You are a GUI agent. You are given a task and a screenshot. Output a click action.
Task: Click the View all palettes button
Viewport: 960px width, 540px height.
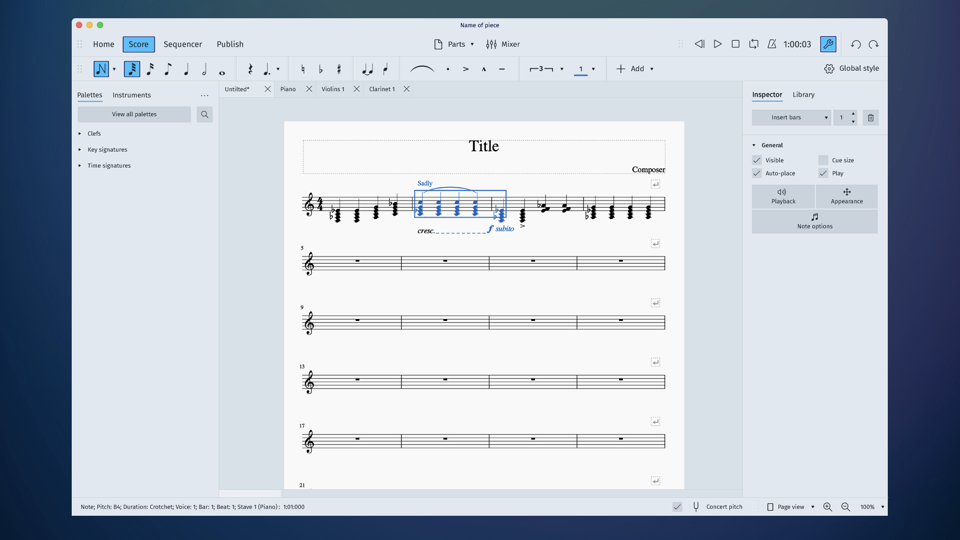(134, 114)
